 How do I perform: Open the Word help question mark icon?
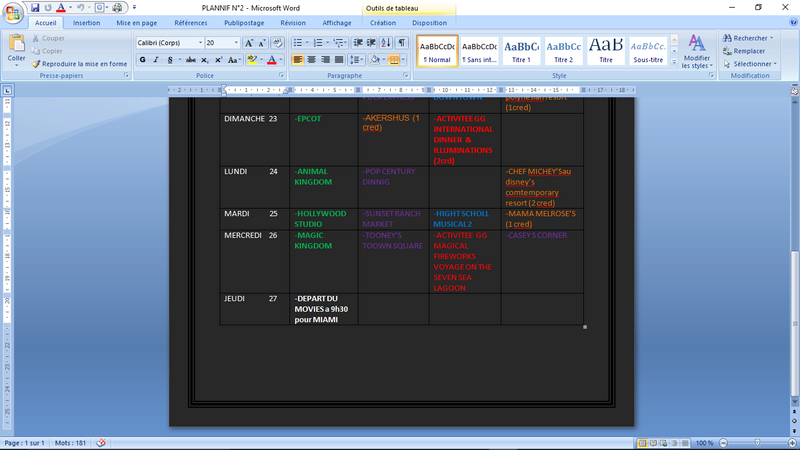pos(793,22)
